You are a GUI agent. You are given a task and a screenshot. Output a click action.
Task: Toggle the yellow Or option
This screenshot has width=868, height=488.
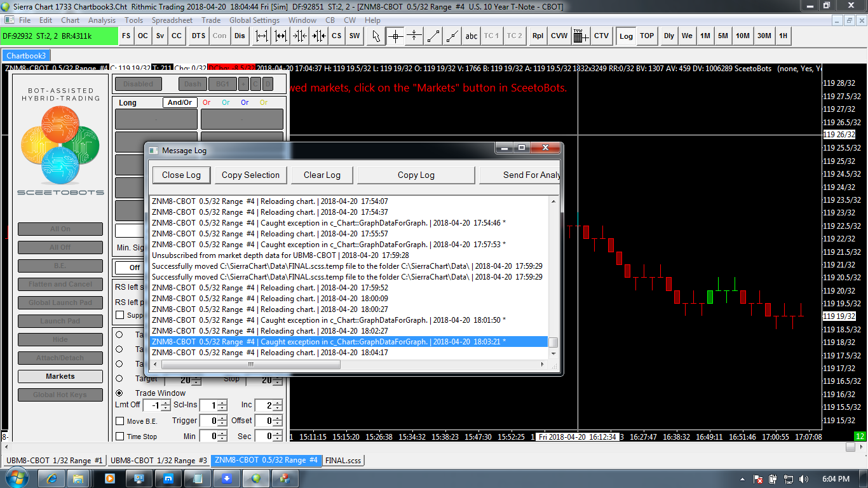tap(264, 103)
